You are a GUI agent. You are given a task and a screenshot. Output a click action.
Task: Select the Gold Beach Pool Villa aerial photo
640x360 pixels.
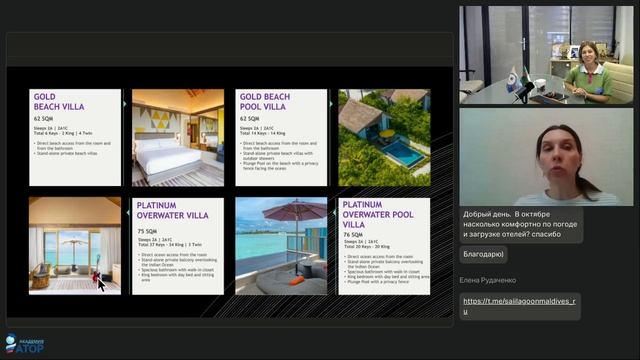(x=384, y=138)
